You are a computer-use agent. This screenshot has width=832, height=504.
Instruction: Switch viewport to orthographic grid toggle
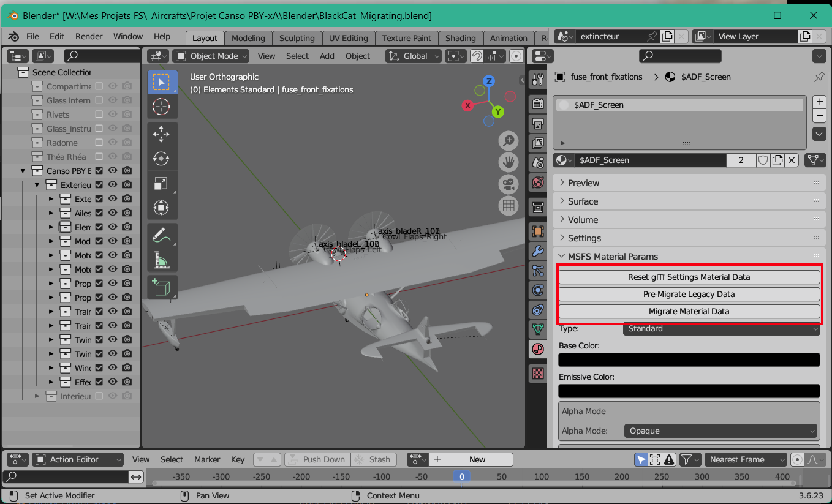coord(509,206)
